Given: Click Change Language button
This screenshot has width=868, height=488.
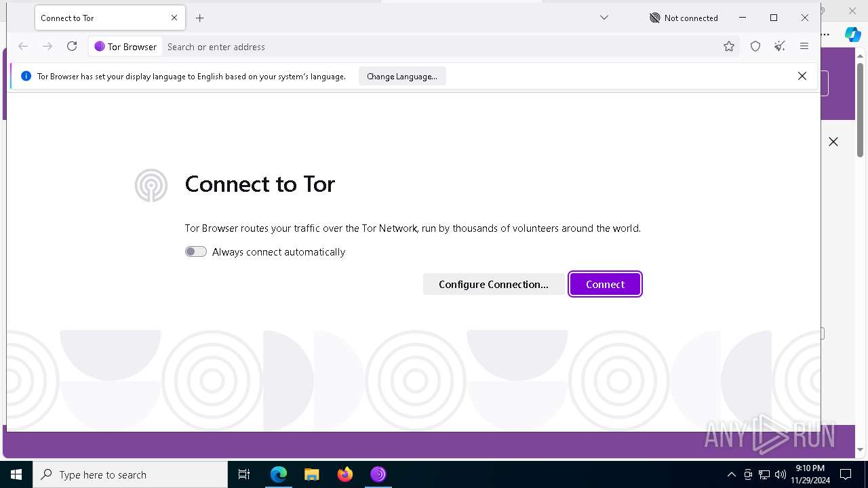Looking at the screenshot, I should pyautogui.click(x=402, y=77).
